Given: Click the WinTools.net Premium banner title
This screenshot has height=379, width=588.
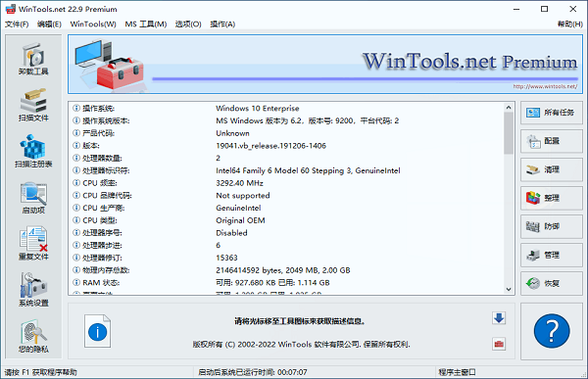Looking at the screenshot, I should (469, 62).
